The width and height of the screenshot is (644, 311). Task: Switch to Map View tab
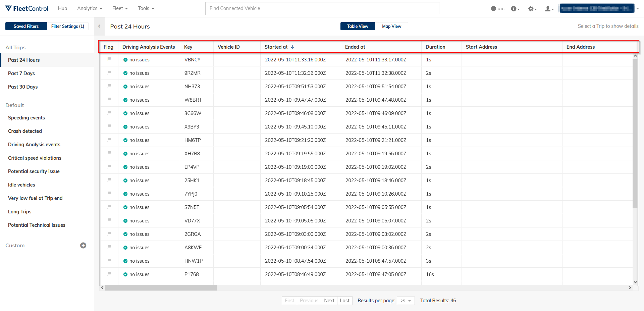[391, 26]
